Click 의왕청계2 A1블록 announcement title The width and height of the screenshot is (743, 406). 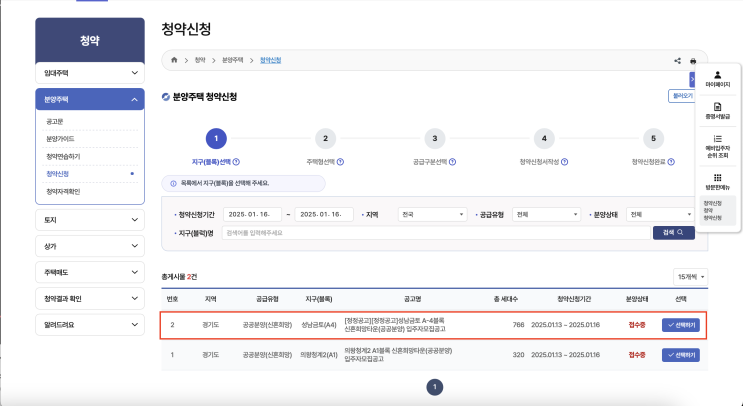click(398, 355)
